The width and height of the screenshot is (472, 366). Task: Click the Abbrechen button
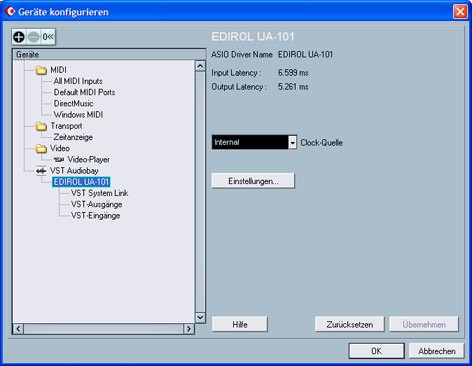(x=437, y=351)
